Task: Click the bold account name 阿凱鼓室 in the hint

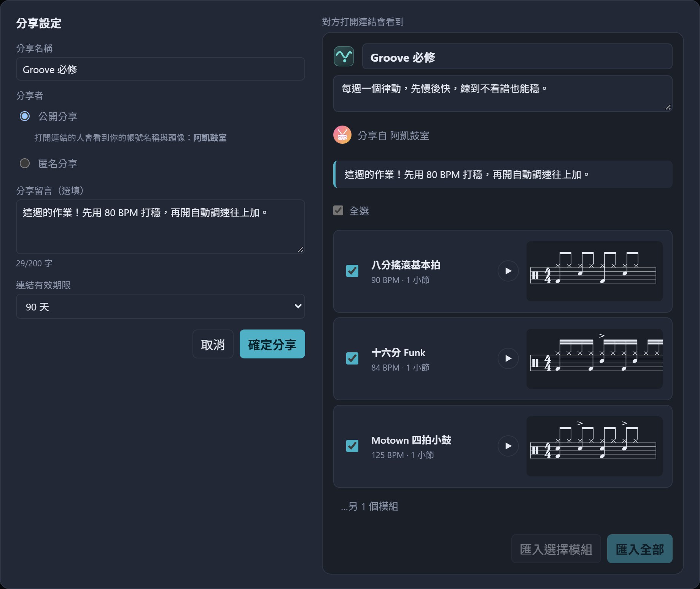Action: click(210, 138)
